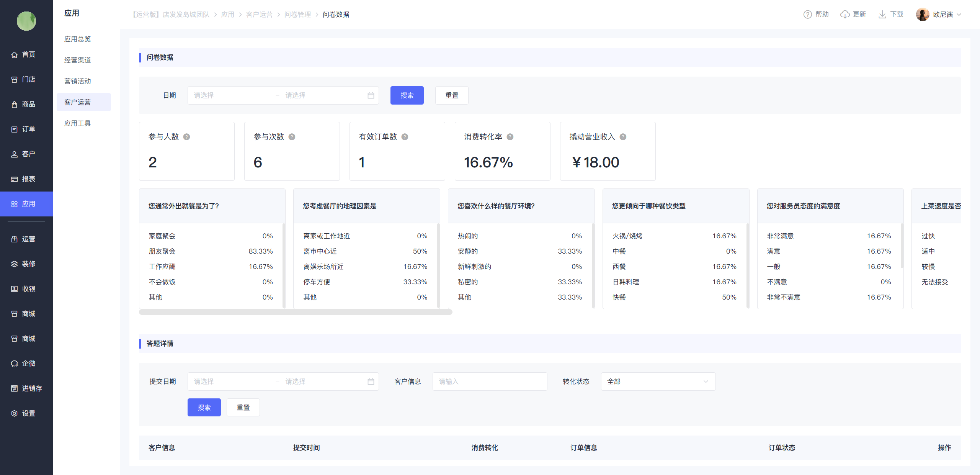
Task: Select 应用工具 in the submenu
Action: point(78,123)
